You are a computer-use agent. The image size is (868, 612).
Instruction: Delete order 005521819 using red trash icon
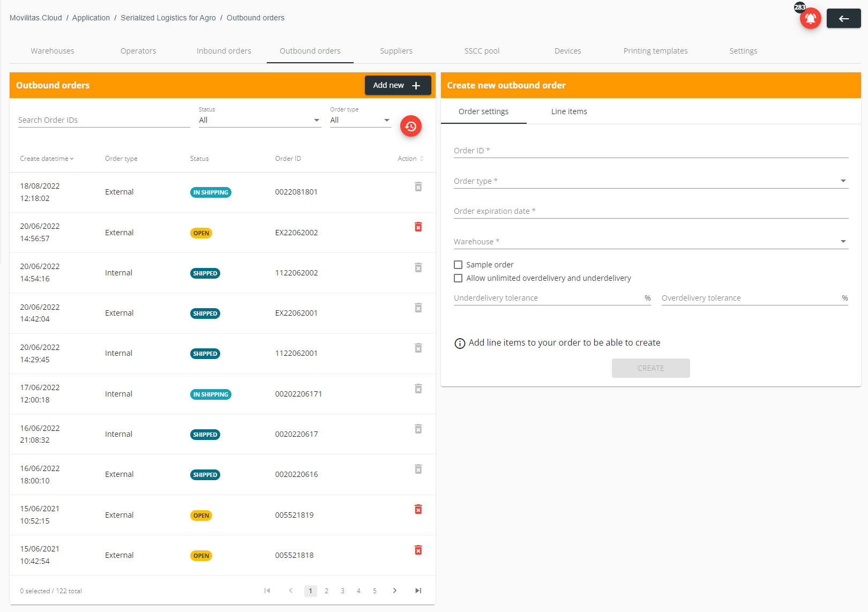[418, 509]
